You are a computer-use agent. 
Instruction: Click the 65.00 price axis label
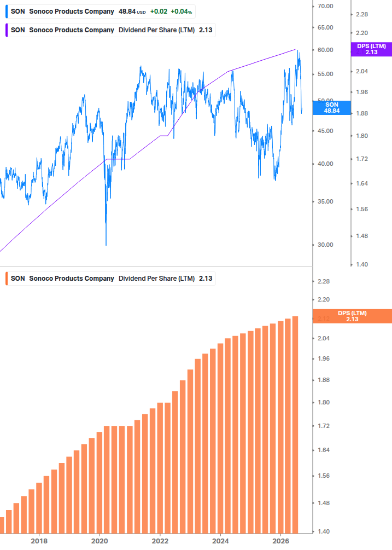click(325, 27)
